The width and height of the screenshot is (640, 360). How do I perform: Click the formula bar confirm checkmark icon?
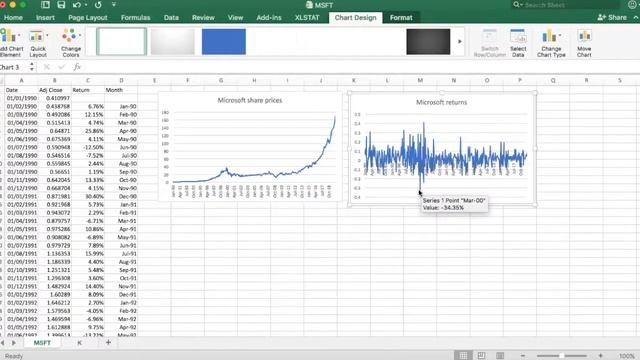click(x=62, y=67)
